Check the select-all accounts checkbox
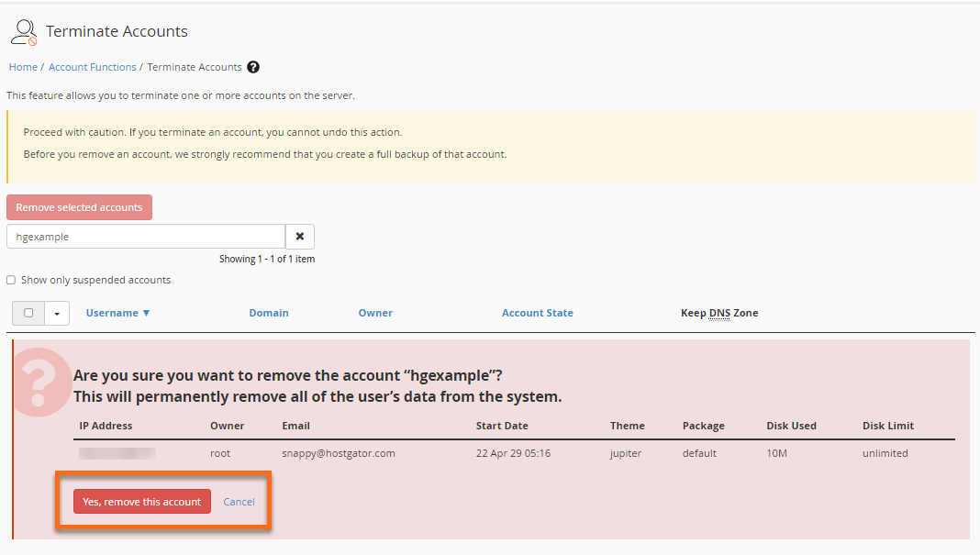The width and height of the screenshot is (980, 555). [28, 313]
